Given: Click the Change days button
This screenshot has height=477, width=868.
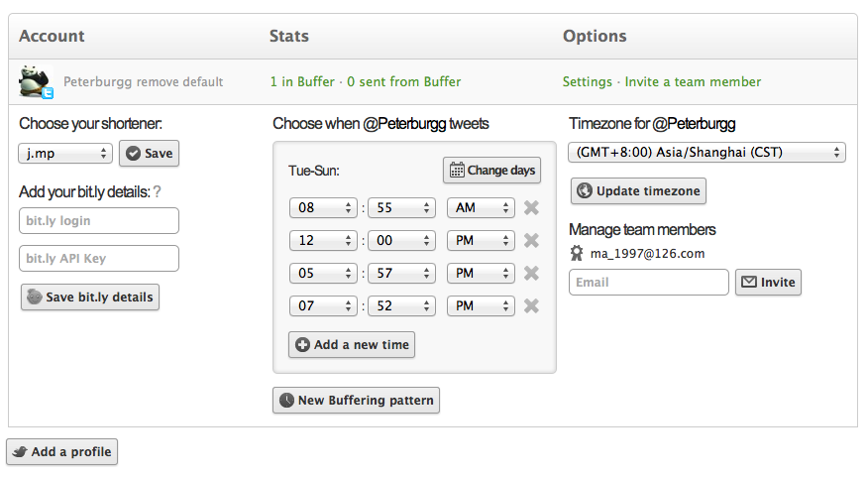Looking at the screenshot, I should (491, 170).
